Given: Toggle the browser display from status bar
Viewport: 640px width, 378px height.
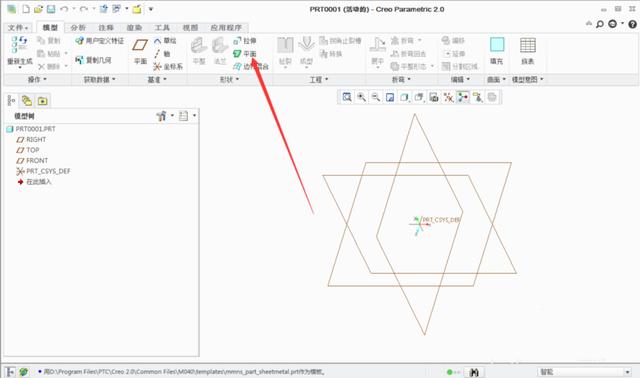Looking at the screenshot, I should [x=24, y=372].
